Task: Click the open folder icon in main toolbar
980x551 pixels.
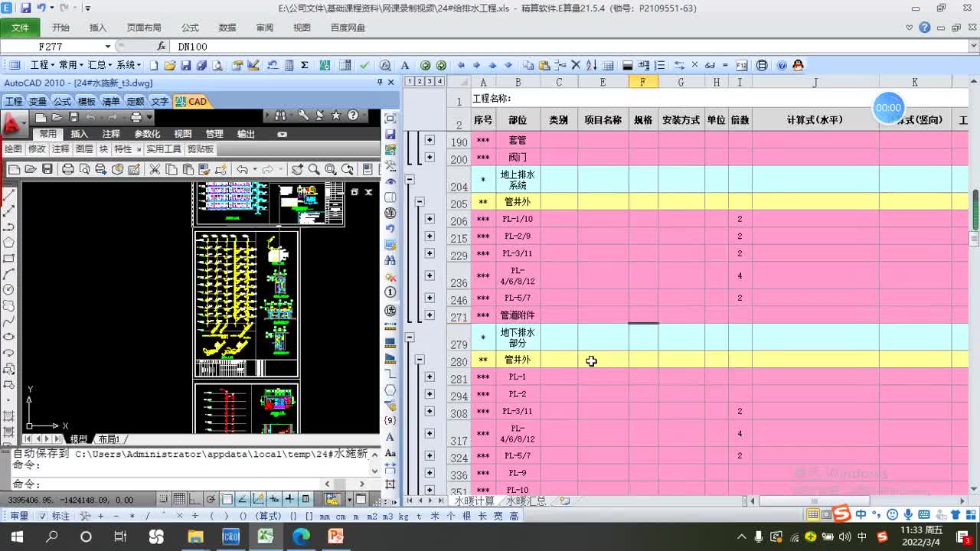Action: click(169, 65)
